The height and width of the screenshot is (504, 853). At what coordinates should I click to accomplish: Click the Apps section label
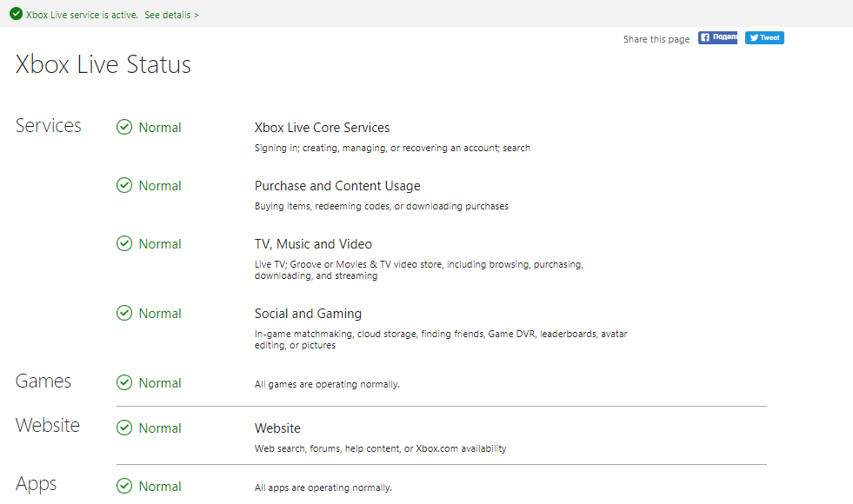[x=36, y=484]
